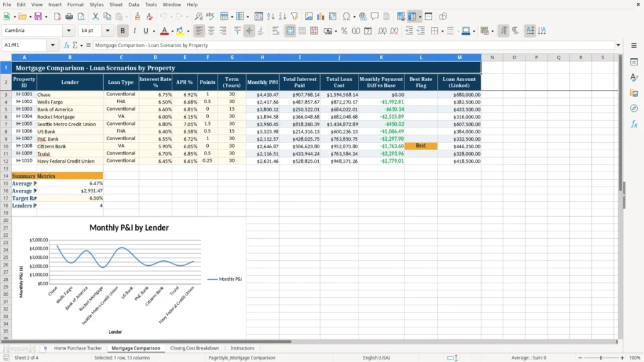Click the Print icon
Image resolution: width=644 pixels, height=362 pixels.
pos(69,16)
